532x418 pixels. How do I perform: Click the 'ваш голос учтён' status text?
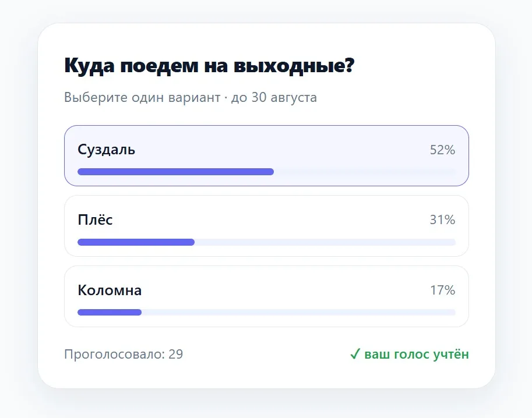coord(417,354)
